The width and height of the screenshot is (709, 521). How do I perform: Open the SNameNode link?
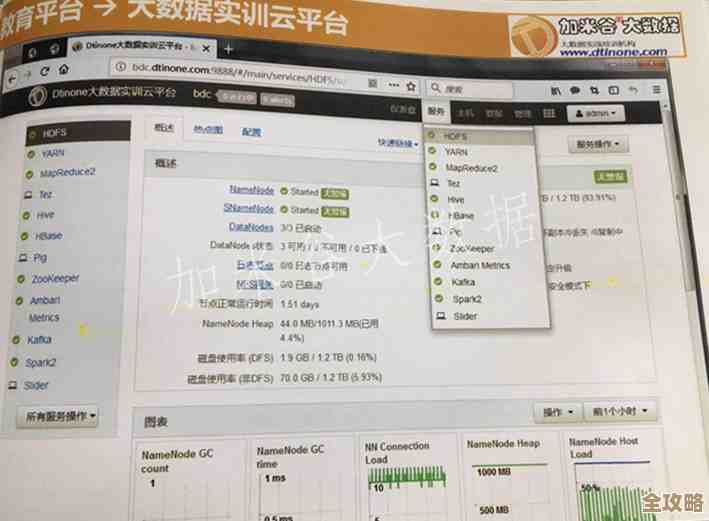(249, 208)
